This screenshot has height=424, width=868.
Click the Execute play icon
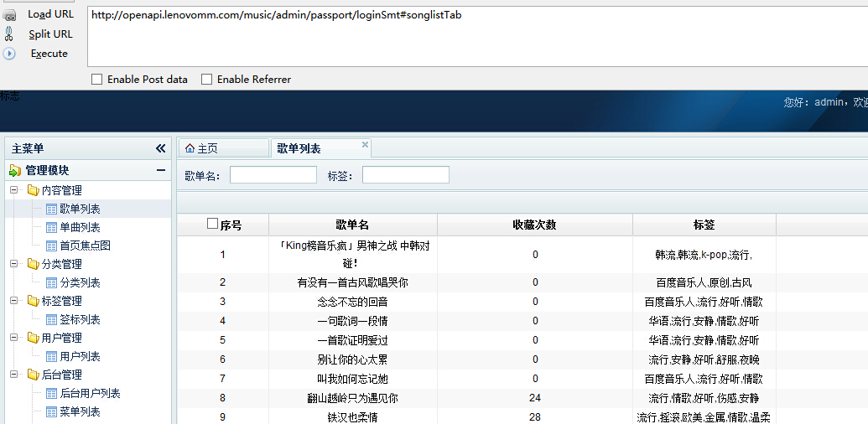(9, 54)
